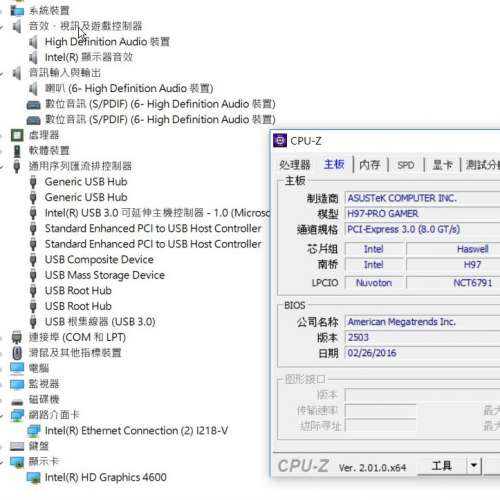Click the American Megatrends Inc. BIOS value
The height and width of the screenshot is (500, 500).
[402, 322]
